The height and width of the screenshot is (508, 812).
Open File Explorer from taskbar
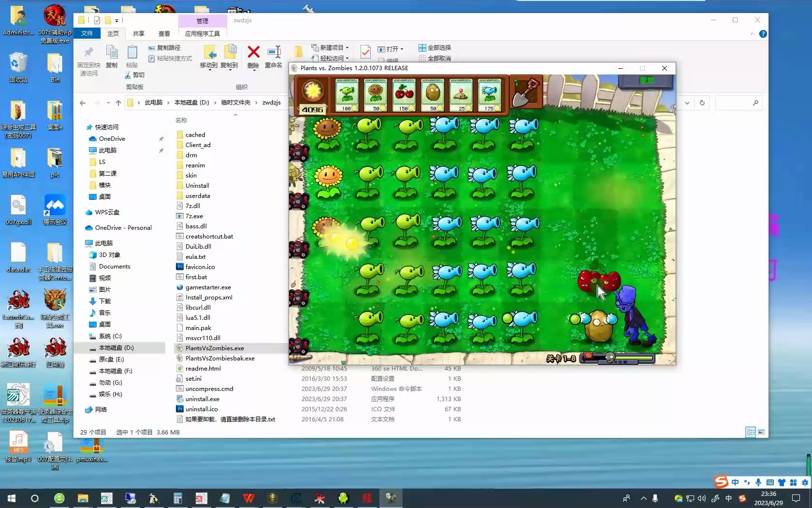click(83, 498)
